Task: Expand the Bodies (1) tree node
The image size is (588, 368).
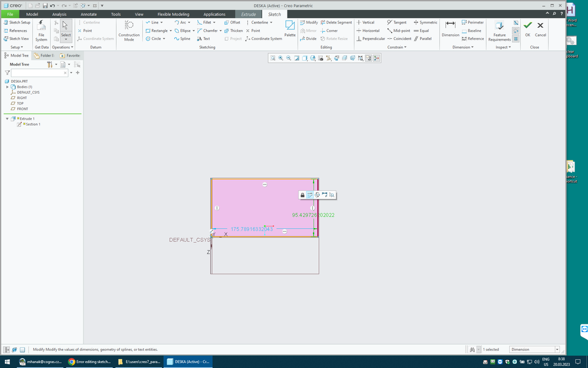Action: click(x=7, y=87)
